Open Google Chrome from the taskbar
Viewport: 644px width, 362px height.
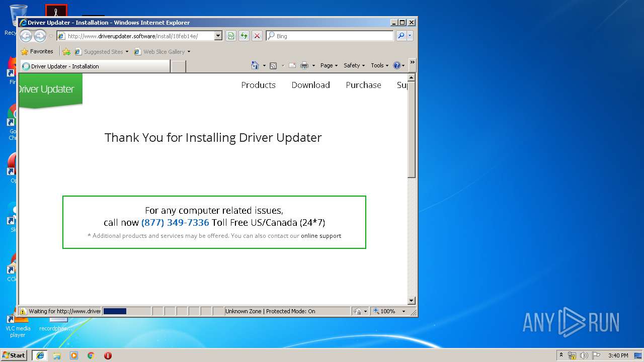click(91, 355)
